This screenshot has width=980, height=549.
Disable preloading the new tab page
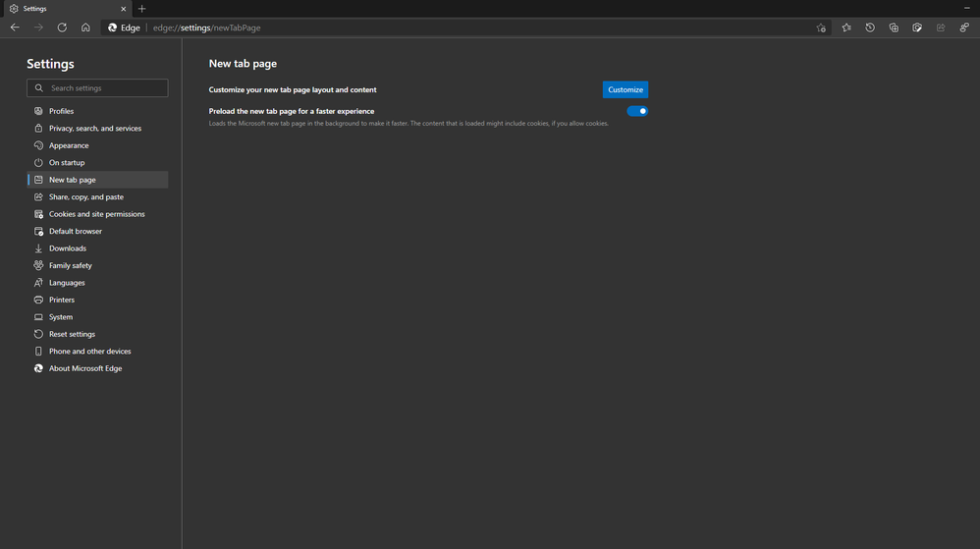(x=637, y=111)
